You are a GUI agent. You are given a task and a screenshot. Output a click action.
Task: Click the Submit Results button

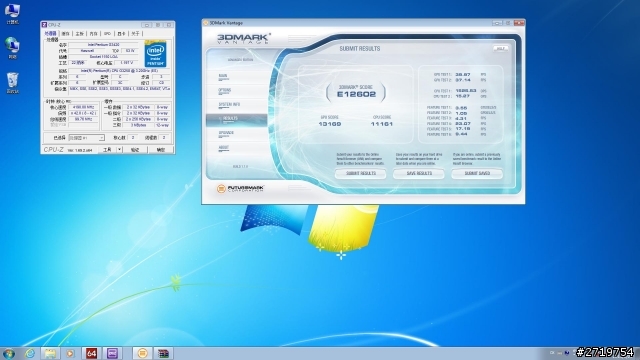[x=361, y=173]
